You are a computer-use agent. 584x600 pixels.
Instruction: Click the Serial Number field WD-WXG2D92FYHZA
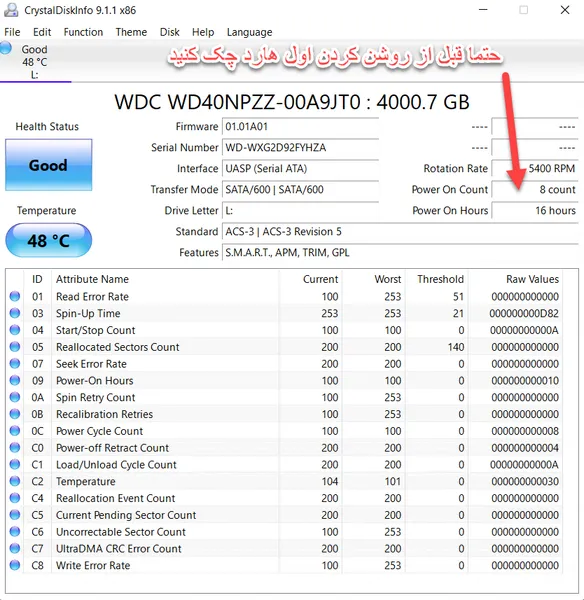pyautogui.click(x=300, y=148)
